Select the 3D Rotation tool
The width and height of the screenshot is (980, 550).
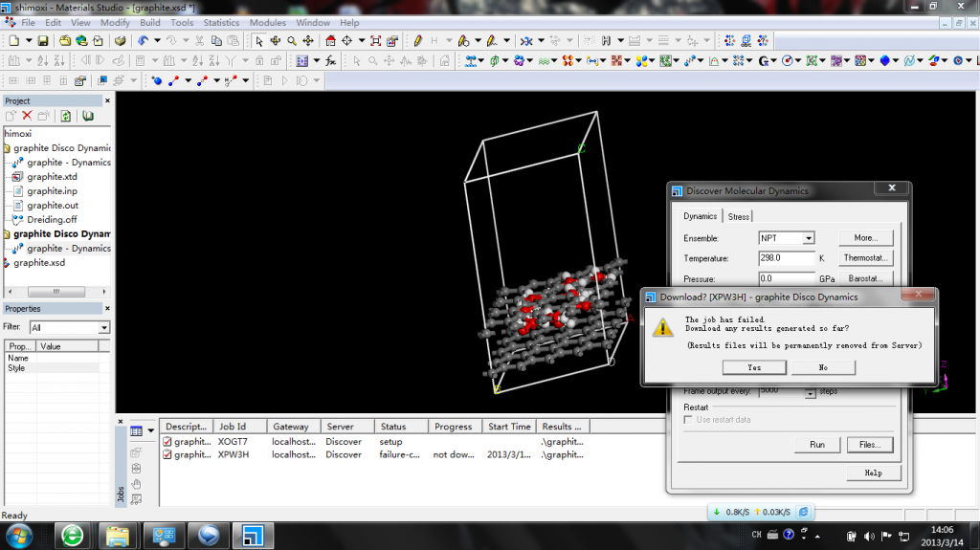(x=275, y=40)
